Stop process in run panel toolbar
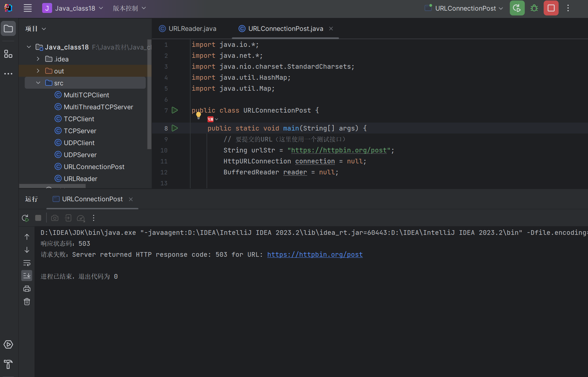The width and height of the screenshot is (588, 377). coord(38,218)
